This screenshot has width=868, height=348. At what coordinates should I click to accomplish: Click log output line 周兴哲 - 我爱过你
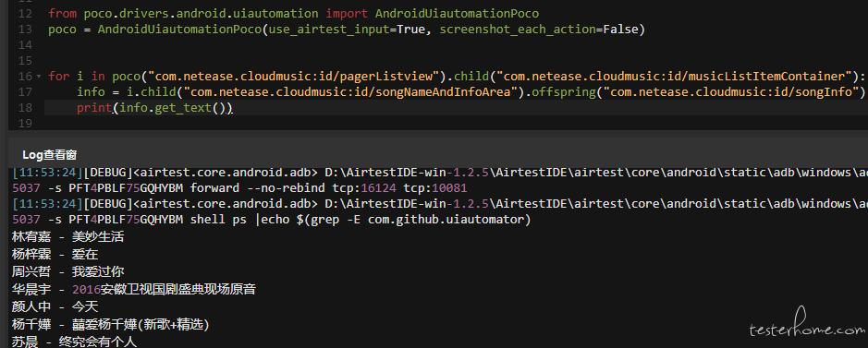point(68,271)
